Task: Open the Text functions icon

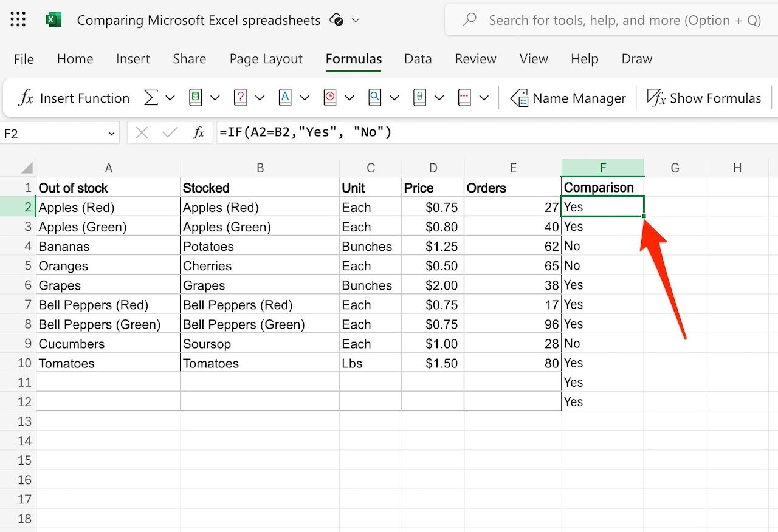Action: point(285,98)
